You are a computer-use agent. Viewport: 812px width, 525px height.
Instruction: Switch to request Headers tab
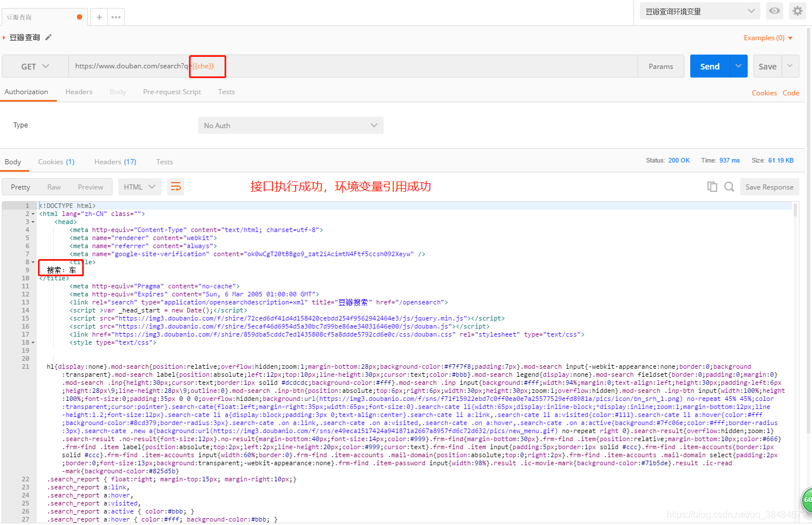(x=79, y=92)
